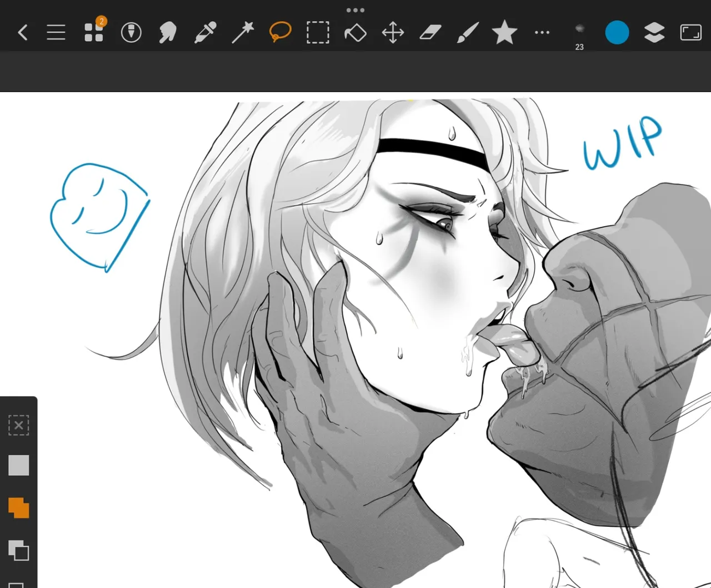
Task: Clear the selection with deselect X button
Action: click(x=18, y=426)
